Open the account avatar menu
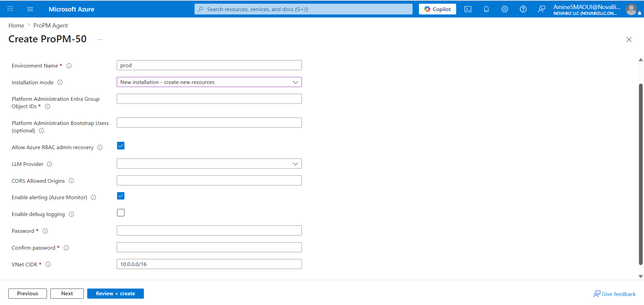 click(x=631, y=9)
